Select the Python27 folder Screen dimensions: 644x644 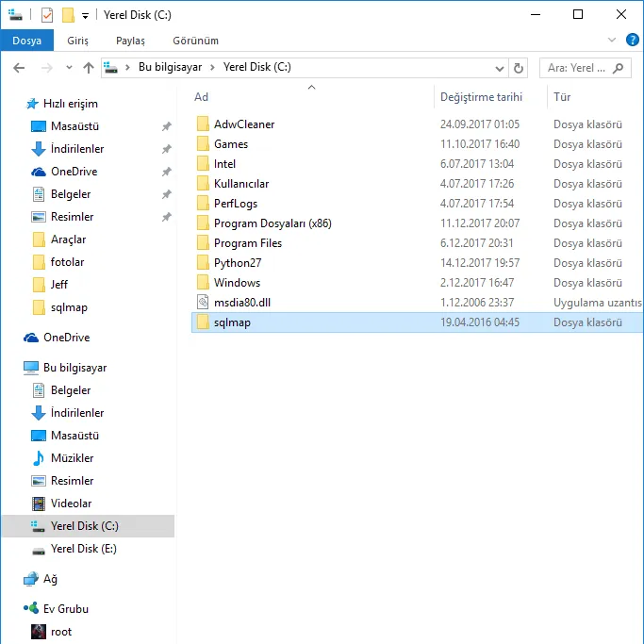[x=238, y=262]
